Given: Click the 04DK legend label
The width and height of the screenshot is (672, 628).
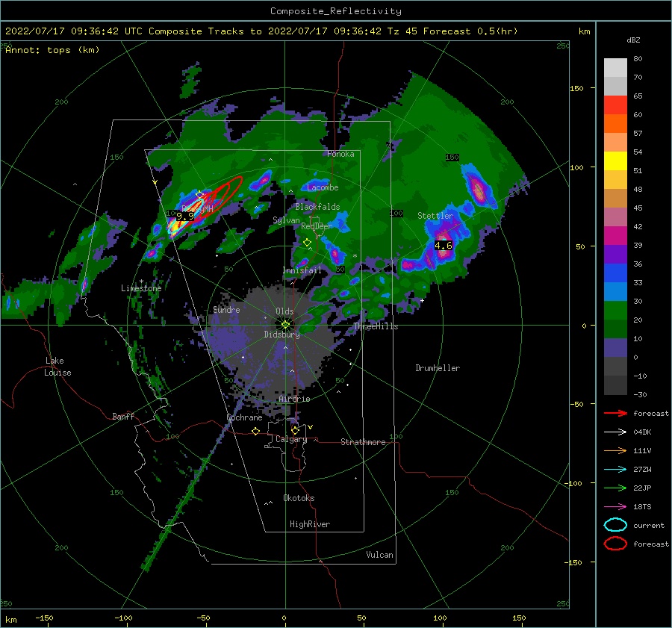Looking at the screenshot, I should coord(642,432).
